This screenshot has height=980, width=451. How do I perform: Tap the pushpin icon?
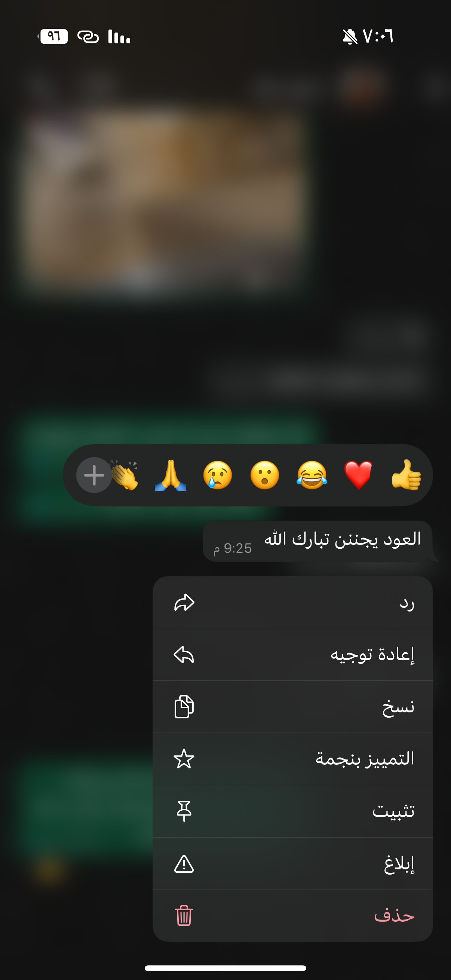point(184,811)
